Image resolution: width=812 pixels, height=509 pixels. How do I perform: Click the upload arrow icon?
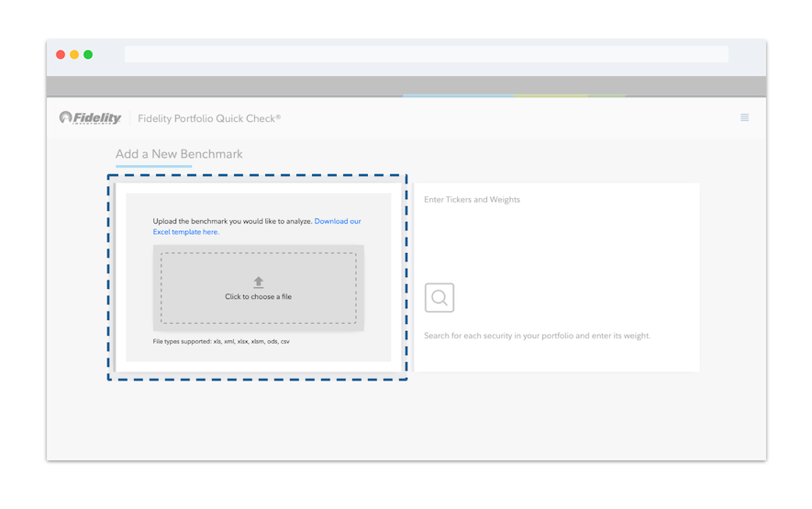pyautogui.click(x=259, y=282)
